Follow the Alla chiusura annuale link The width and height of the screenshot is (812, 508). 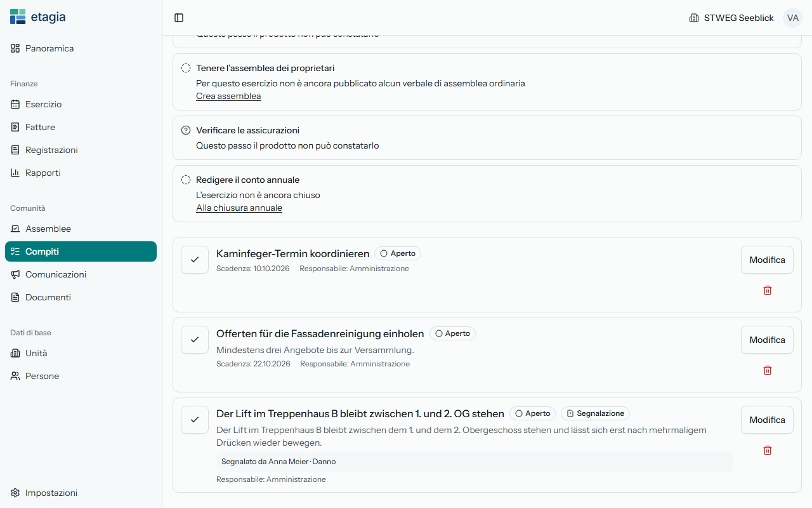pyautogui.click(x=239, y=208)
